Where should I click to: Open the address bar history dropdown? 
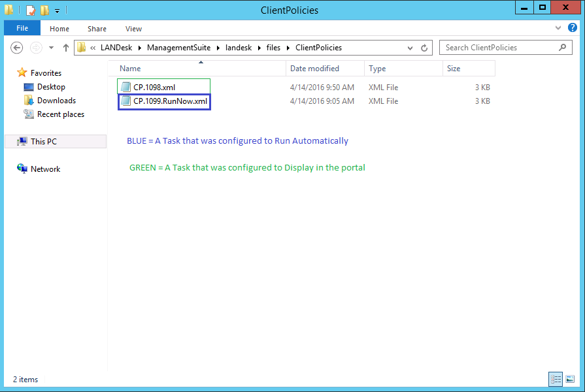click(410, 47)
